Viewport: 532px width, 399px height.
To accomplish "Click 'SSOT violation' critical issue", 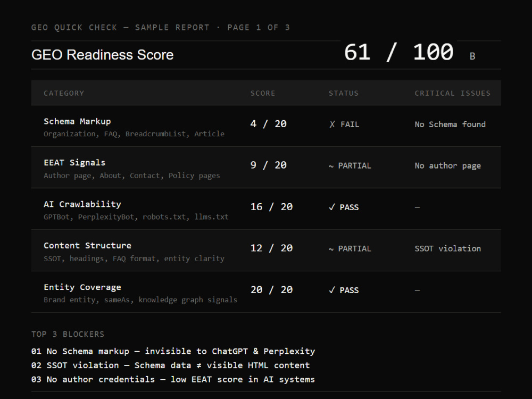I will [x=447, y=248].
